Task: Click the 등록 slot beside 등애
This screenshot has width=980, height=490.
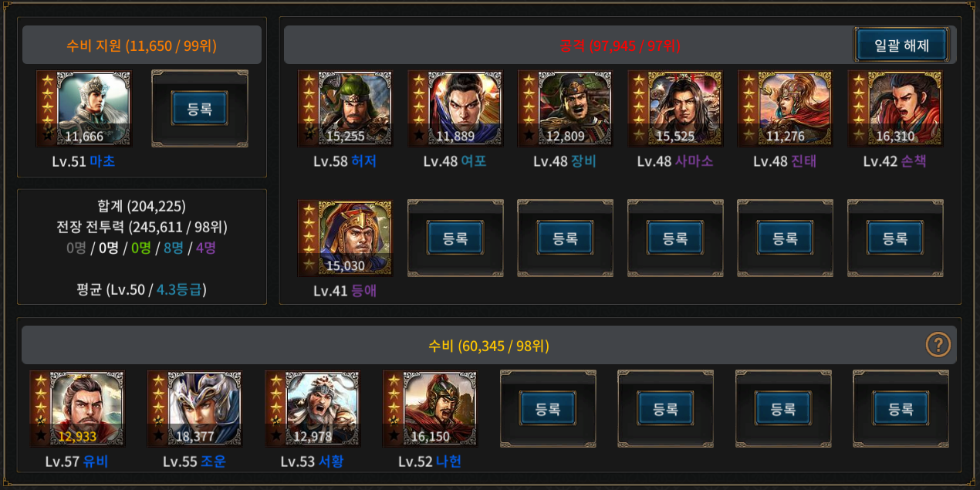Action: point(455,238)
